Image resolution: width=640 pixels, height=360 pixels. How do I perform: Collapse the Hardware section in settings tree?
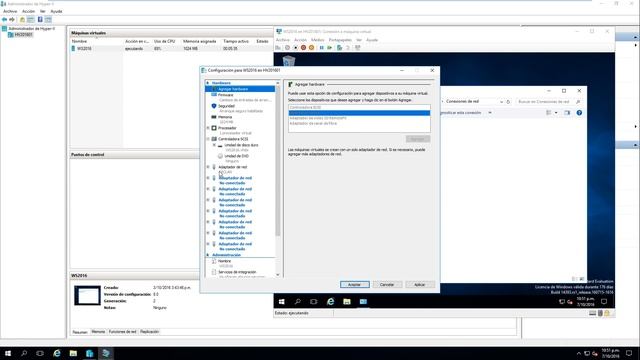208,83
